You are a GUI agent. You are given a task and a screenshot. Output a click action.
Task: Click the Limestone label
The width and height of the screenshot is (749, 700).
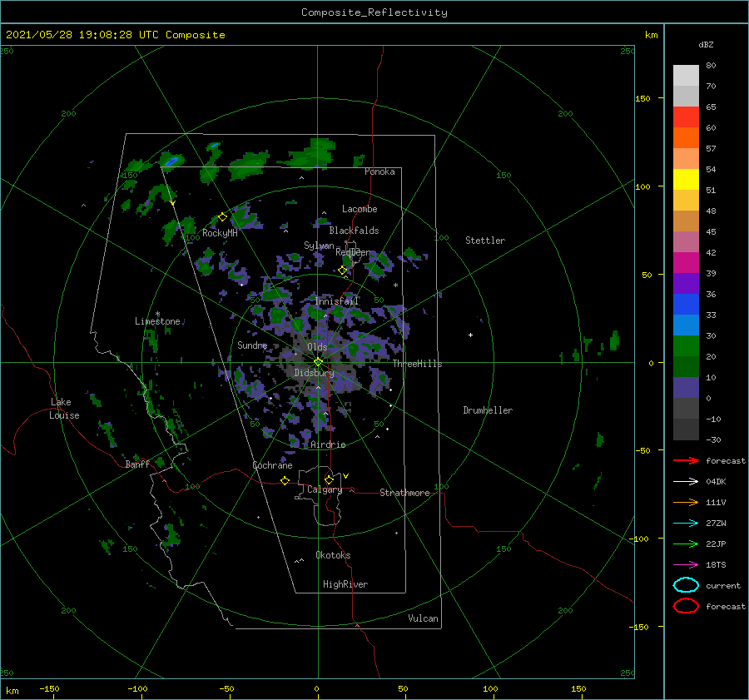click(x=157, y=321)
